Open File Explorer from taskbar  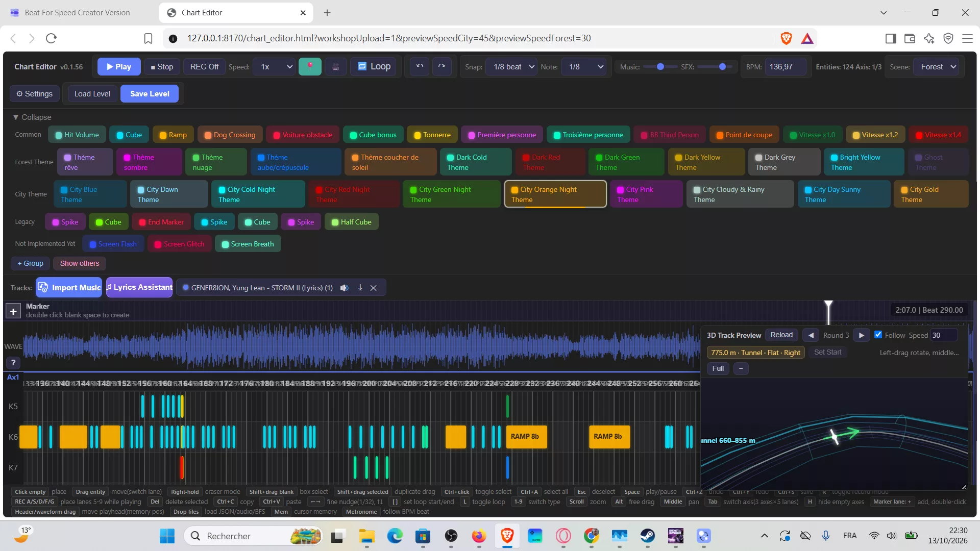tap(366, 536)
